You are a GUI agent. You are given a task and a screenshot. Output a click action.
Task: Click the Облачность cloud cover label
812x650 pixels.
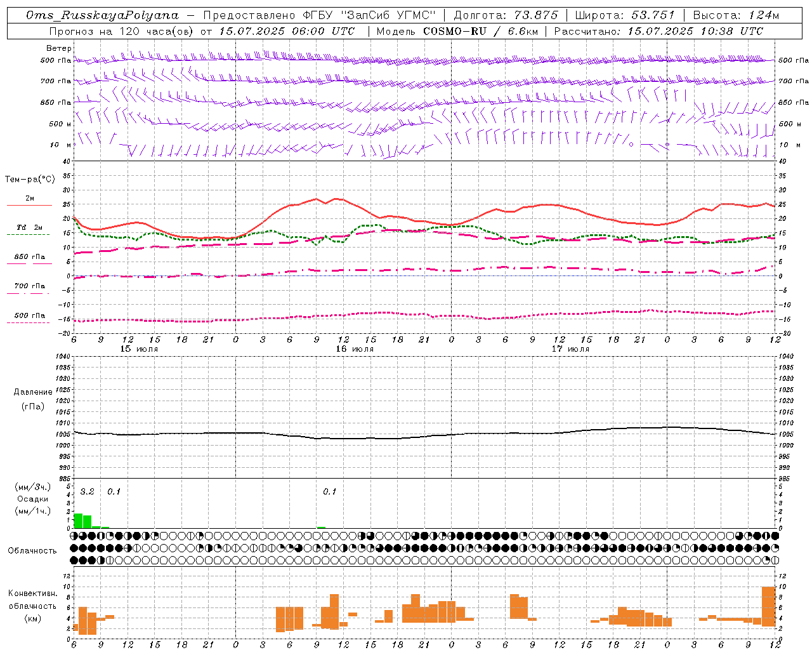(32, 550)
